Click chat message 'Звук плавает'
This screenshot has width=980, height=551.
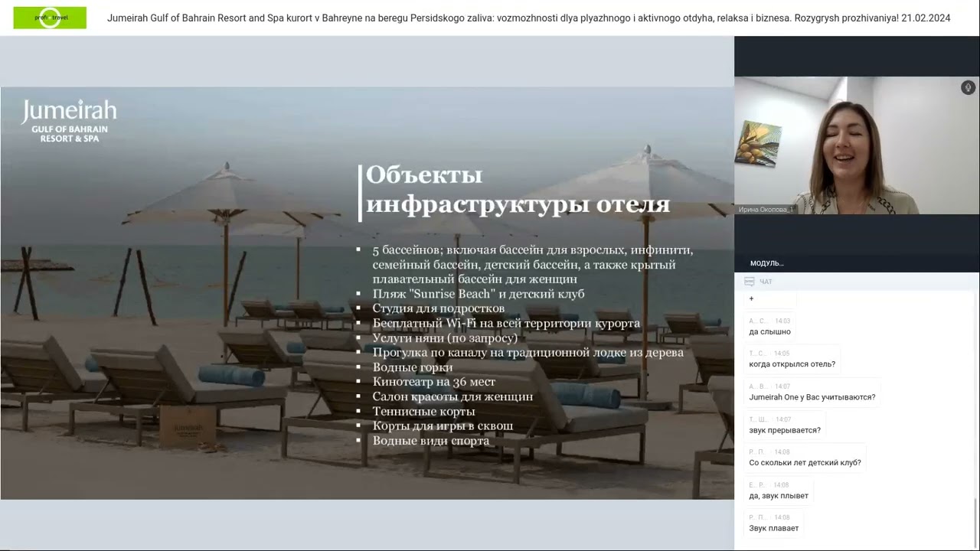coord(773,528)
